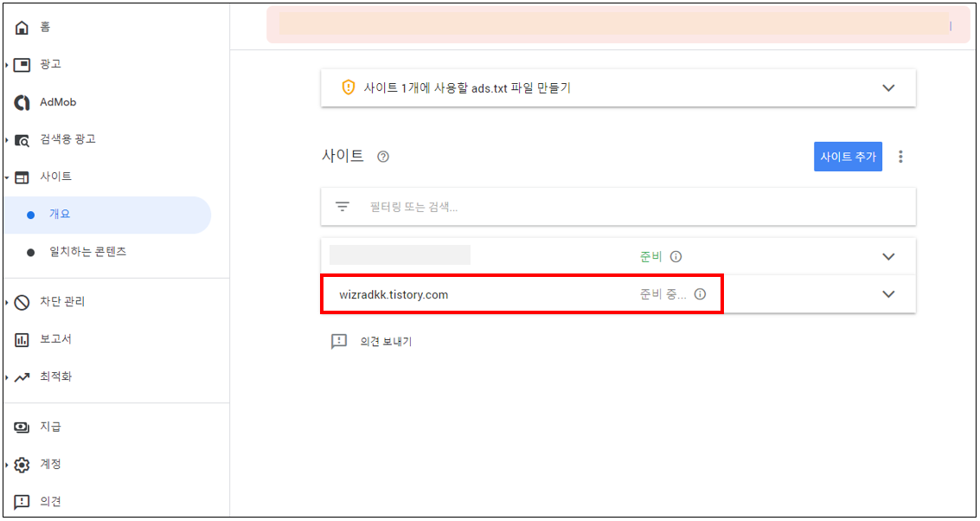Screen dimensions: 980x521
Task: Open the payments (지급) icon
Action: pyautogui.click(x=22, y=428)
